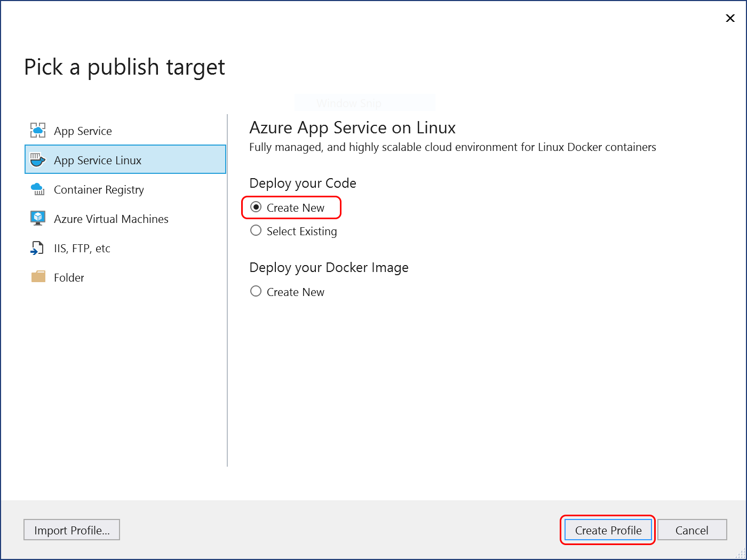
Task: Click the Create Profile button
Action: (x=608, y=530)
